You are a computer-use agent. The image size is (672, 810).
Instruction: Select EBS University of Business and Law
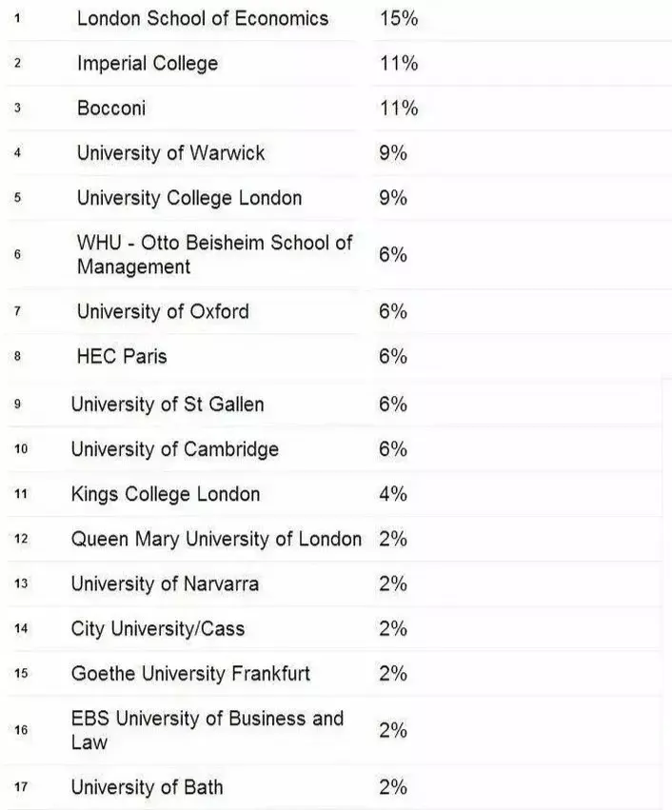pos(207,729)
